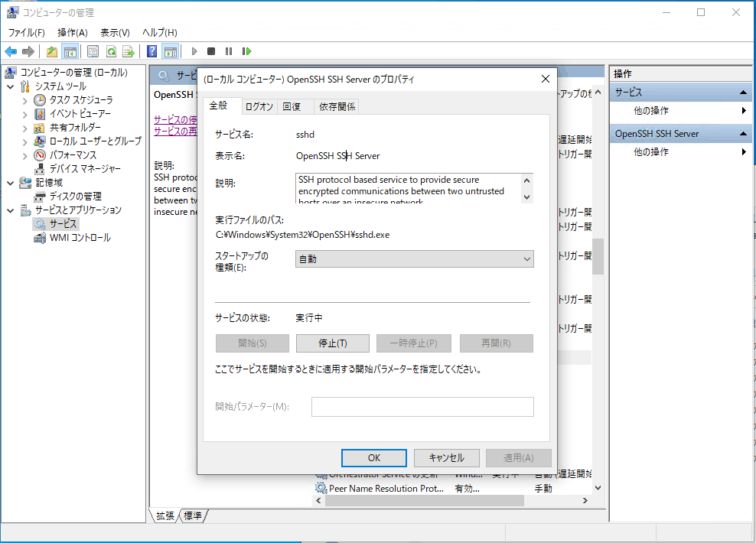
Task: Click the services list vertical scrollbar thumb
Action: [598, 256]
